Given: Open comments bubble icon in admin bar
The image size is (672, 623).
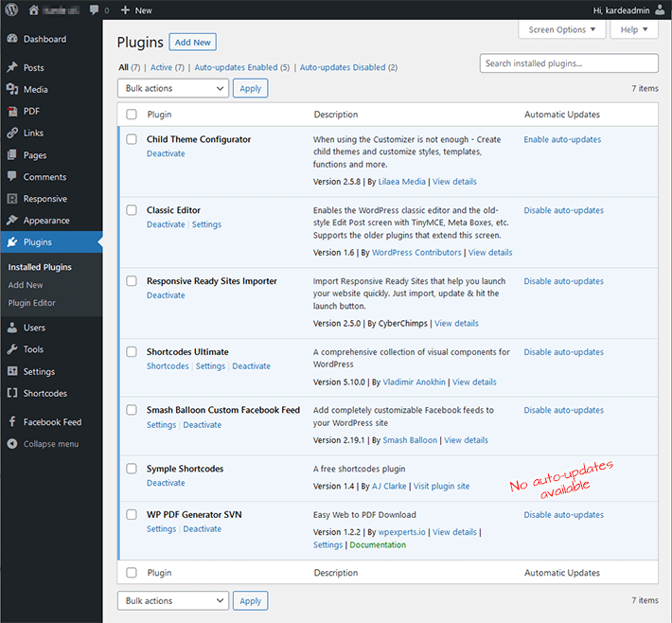Looking at the screenshot, I should (x=94, y=10).
